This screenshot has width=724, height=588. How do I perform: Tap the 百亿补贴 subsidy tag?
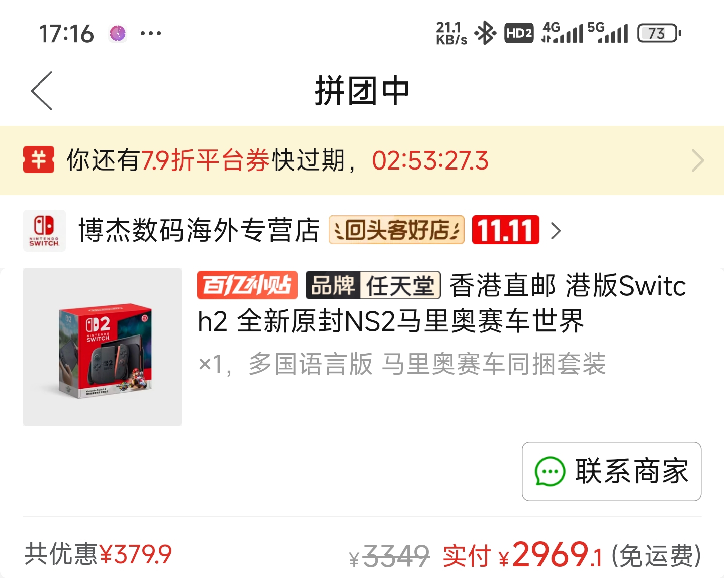pyautogui.click(x=247, y=285)
